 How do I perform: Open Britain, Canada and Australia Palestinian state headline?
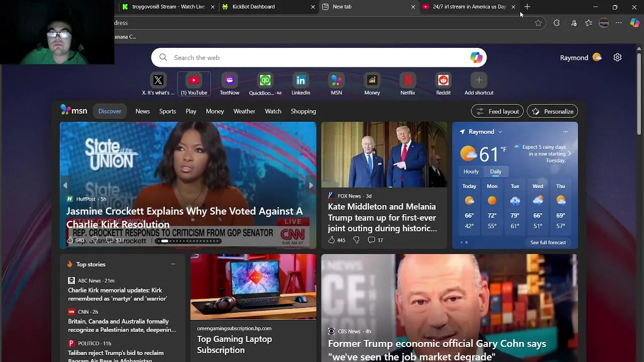tap(122, 325)
